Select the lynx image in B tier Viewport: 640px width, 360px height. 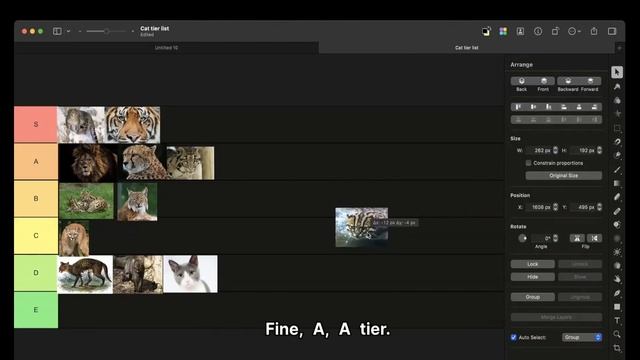point(137,202)
